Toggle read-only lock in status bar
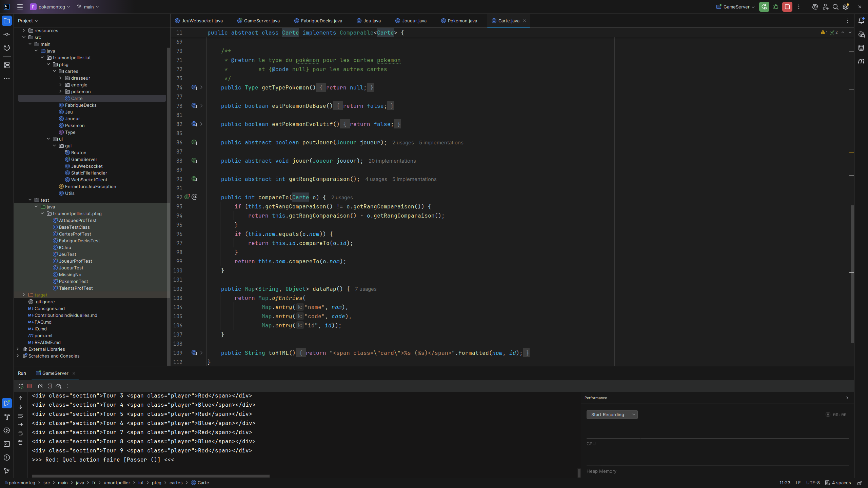Viewport: 868px width, 488px height. coord(860,483)
